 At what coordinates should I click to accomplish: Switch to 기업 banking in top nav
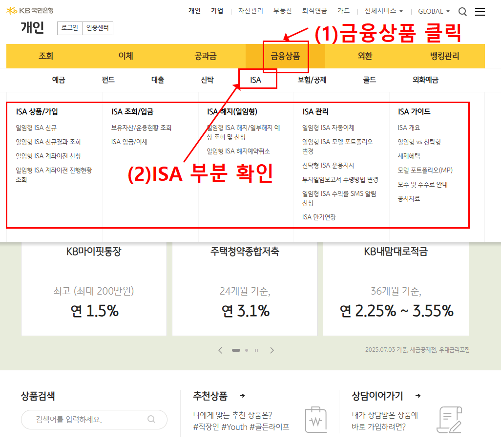pos(217,11)
